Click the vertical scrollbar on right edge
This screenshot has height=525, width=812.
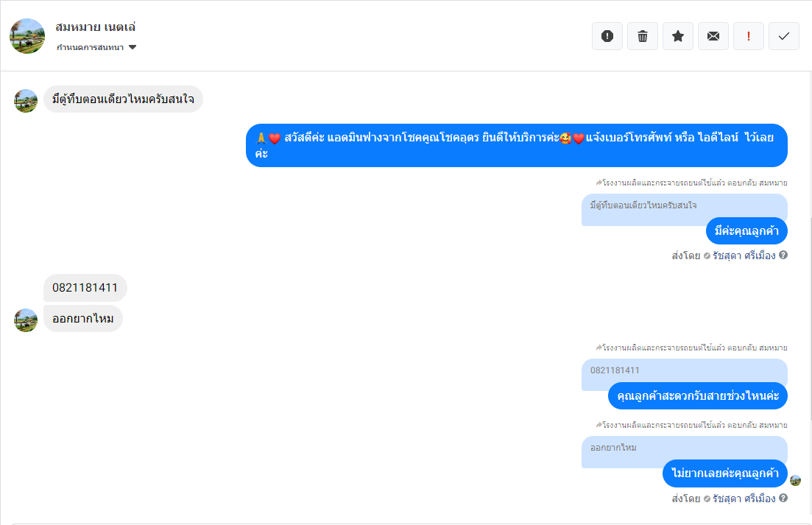[x=810, y=318]
